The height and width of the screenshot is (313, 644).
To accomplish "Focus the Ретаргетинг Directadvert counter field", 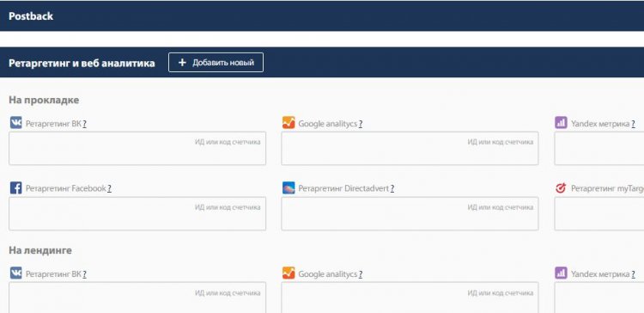I will tap(410, 213).
